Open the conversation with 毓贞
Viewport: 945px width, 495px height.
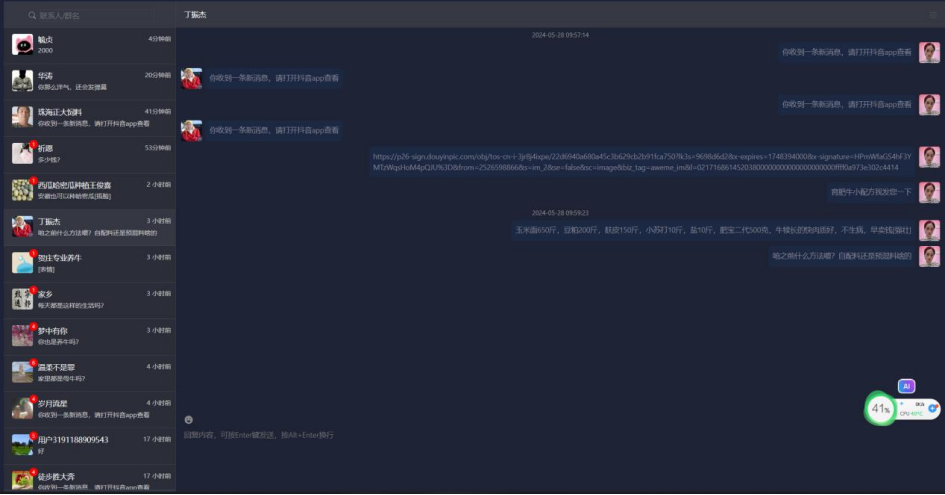point(88,44)
